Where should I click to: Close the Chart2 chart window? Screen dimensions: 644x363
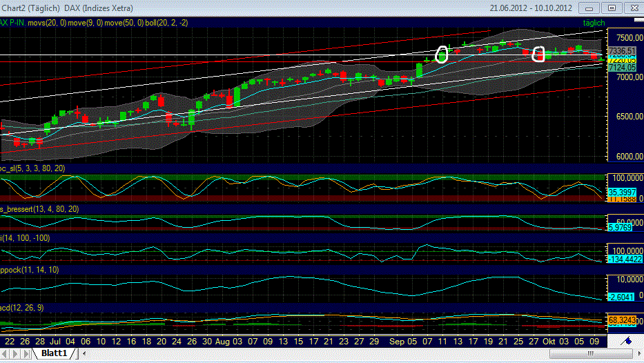[x=634, y=8]
